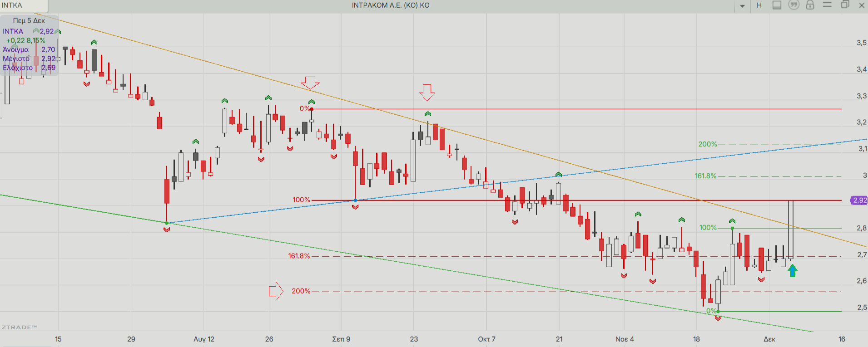This screenshot has height=347, width=868.
Task: Click the H button in the title bar
Action: pyautogui.click(x=759, y=5)
